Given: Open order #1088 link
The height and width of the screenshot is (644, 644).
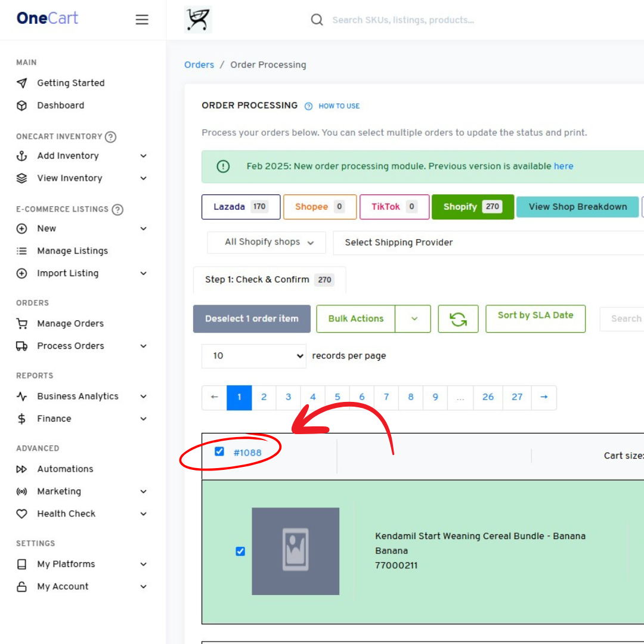Looking at the screenshot, I should pos(247,453).
